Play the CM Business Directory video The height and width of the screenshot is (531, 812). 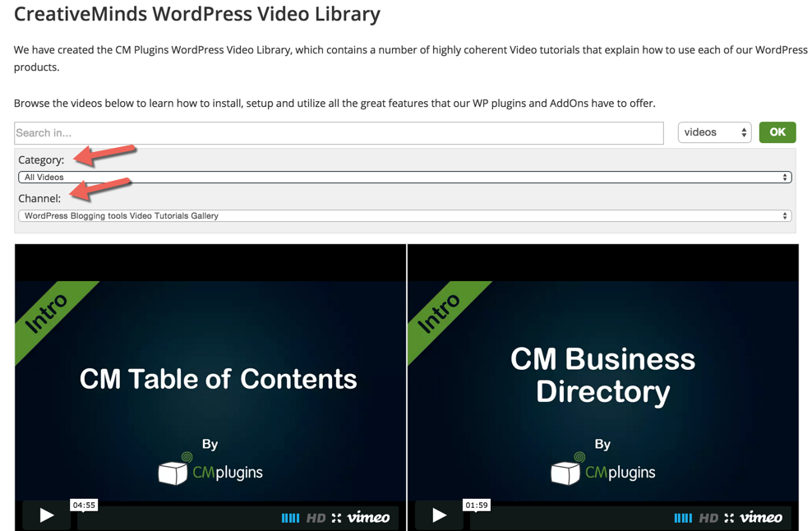pos(439,515)
